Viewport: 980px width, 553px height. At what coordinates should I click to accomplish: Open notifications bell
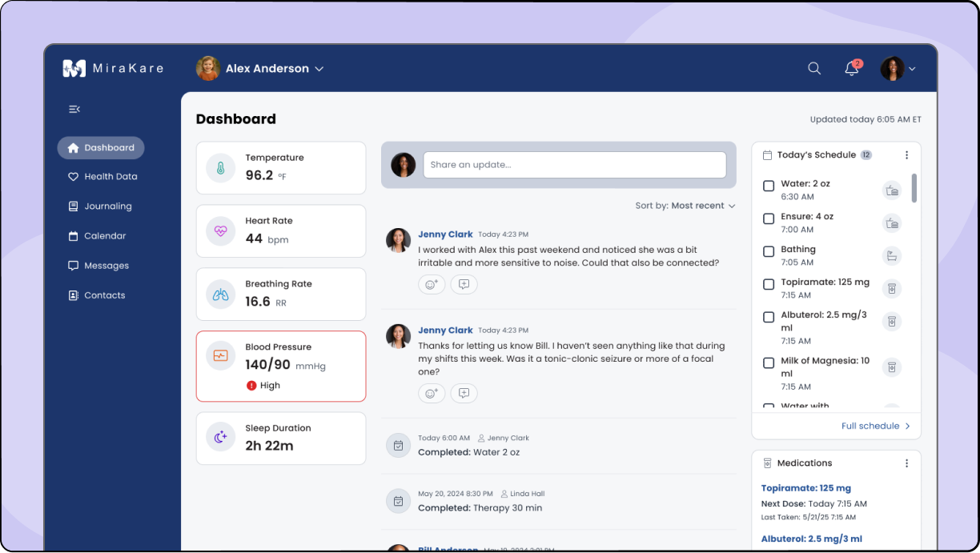851,70
